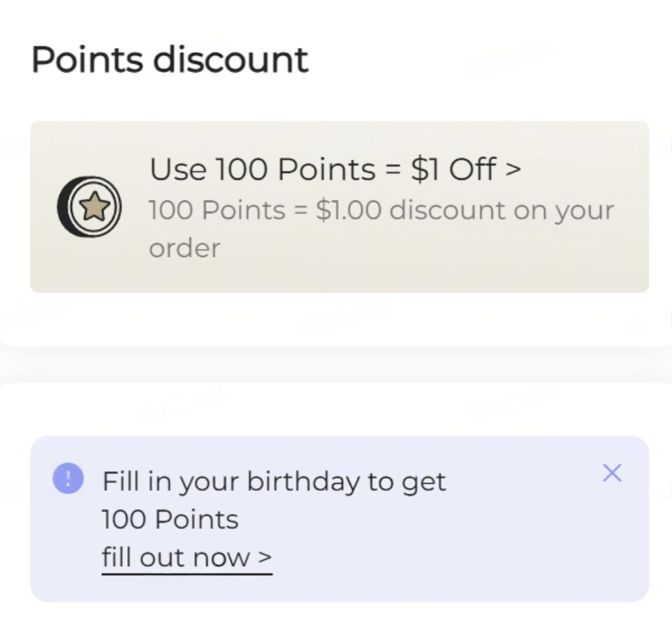
Task: Click the "$1 Off" text in the card title
Action: (x=454, y=170)
